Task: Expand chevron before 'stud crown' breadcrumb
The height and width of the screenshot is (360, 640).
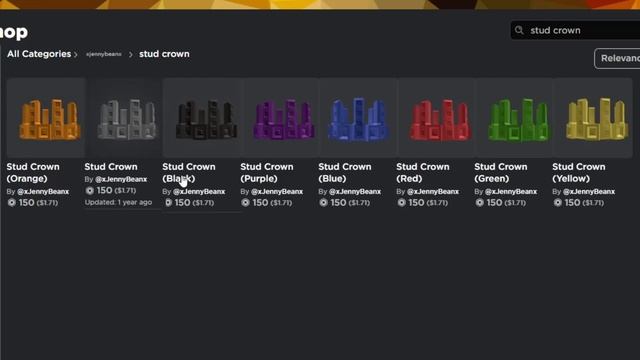Action: click(x=131, y=54)
